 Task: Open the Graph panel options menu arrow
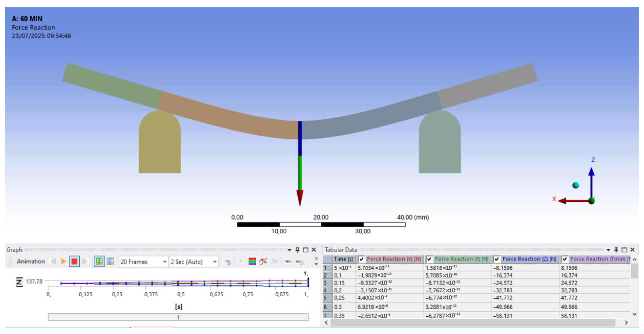[x=289, y=250]
